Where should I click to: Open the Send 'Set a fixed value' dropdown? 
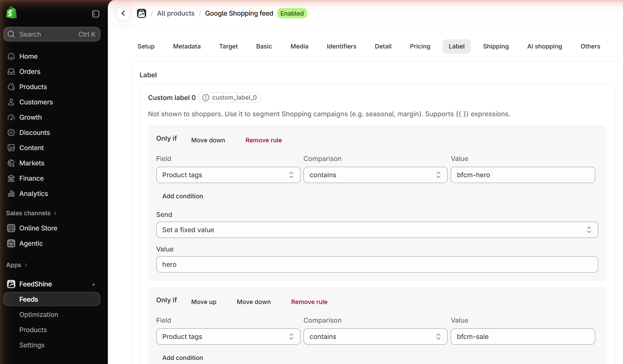377,230
